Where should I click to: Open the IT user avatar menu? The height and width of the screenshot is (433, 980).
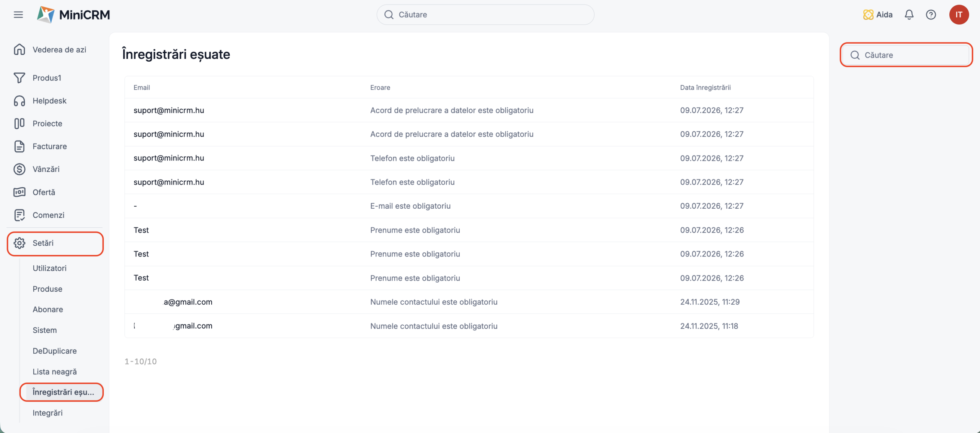pyautogui.click(x=959, y=15)
